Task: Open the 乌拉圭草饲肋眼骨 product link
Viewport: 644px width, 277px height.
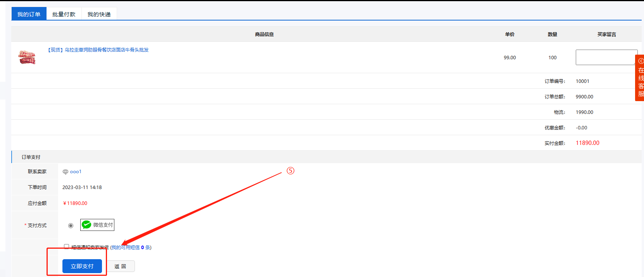Action: coord(98,50)
